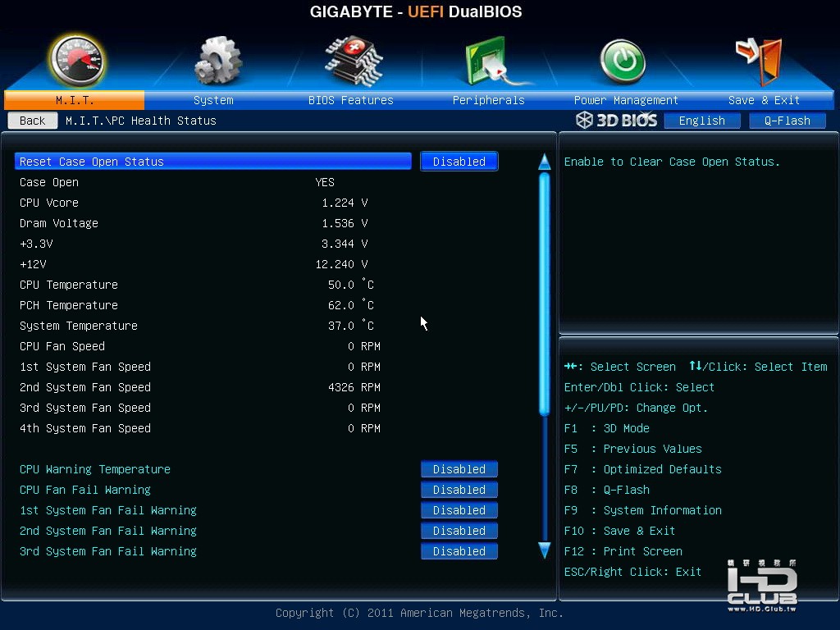Click the 62.0 °C PCH temperature value
Screen dimensions: 840x630
351,305
